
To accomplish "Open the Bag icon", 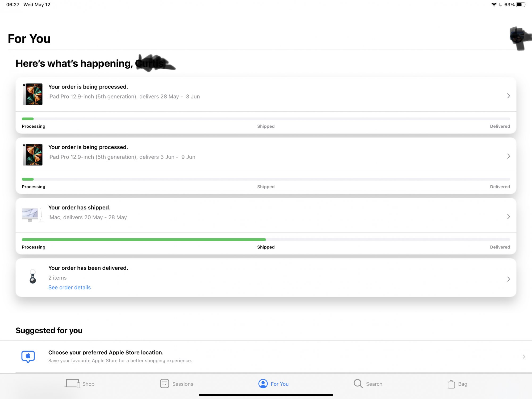I will 451,384.
